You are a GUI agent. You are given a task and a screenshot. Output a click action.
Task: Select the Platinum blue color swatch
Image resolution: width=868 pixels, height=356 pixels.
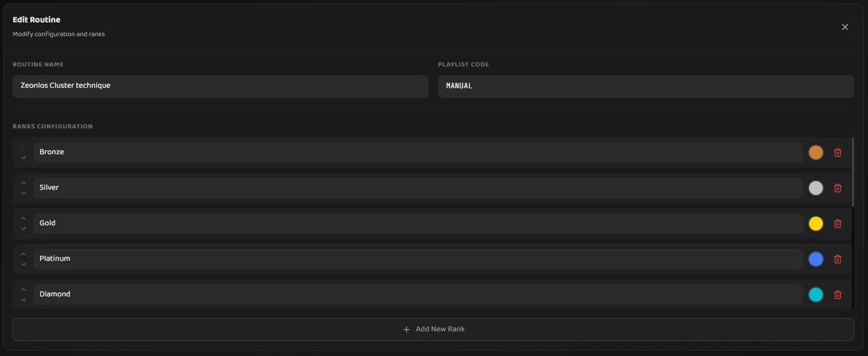815,259
